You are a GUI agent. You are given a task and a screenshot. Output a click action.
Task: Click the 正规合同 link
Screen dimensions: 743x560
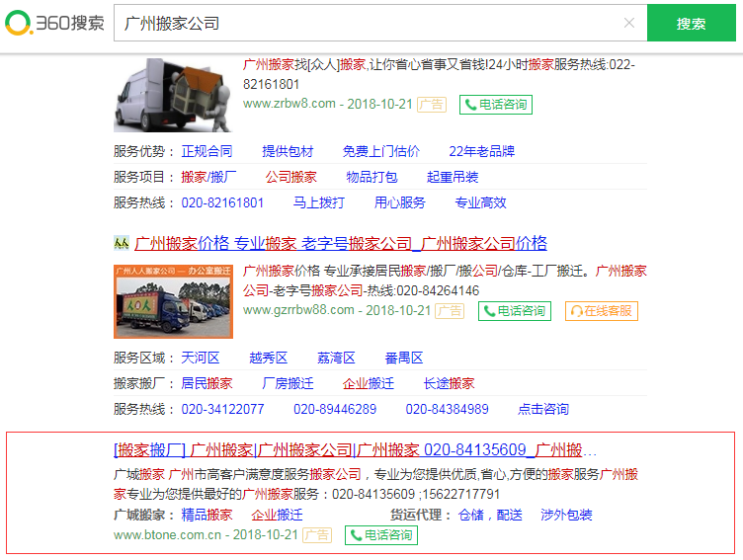(x=206, y=151)
